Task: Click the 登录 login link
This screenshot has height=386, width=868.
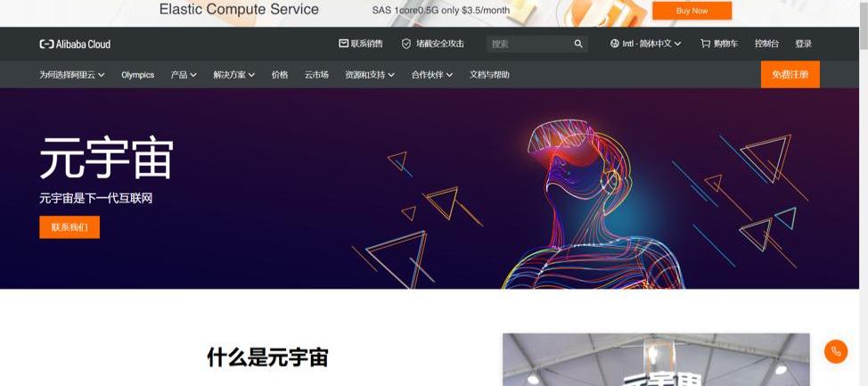Action: [x=803, y=43]
